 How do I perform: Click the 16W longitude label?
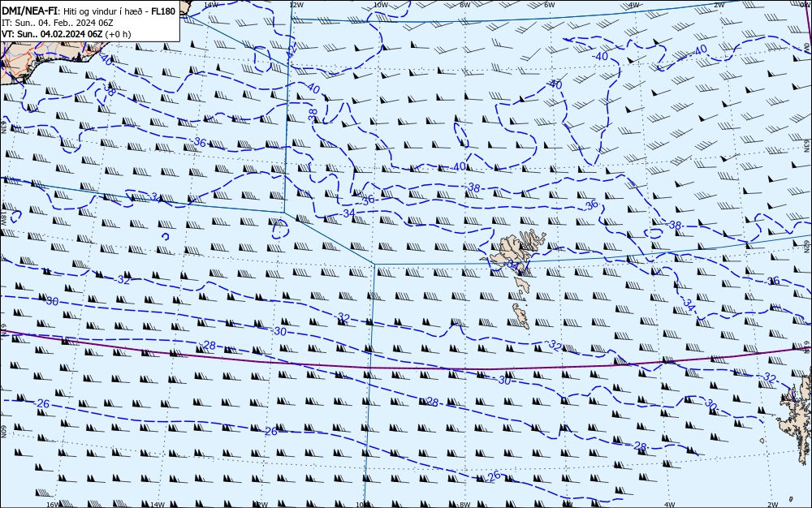point(52,505)
